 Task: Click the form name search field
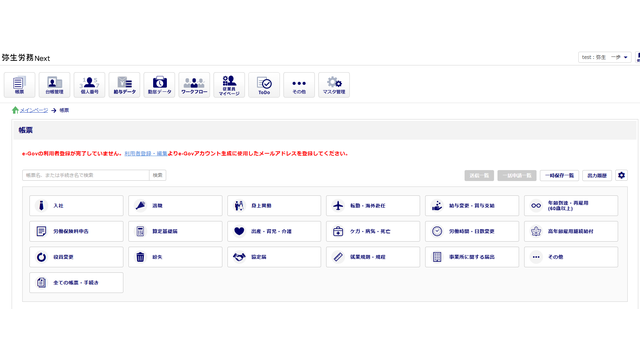coord(86,175)
